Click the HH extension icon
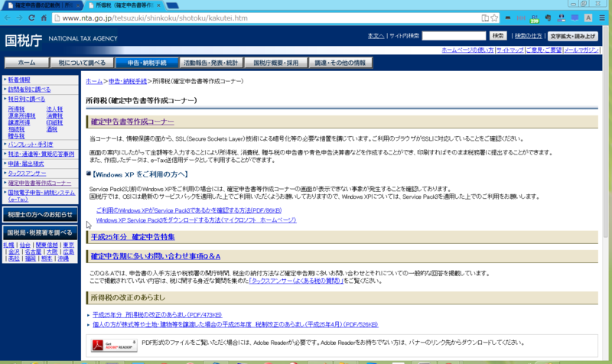Screen dimensions: 612x364 (521, 18)
